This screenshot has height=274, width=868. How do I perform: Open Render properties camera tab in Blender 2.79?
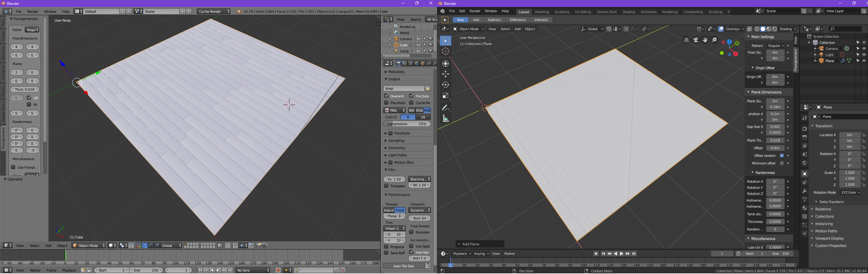tap(398, 63)
